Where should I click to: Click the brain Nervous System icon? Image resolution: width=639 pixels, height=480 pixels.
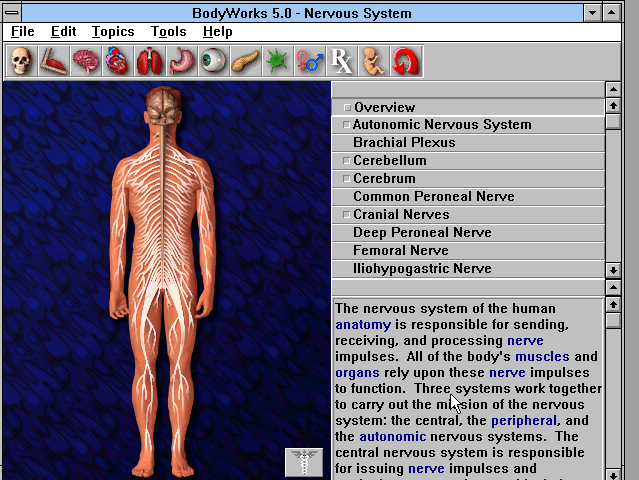point(85,62)
